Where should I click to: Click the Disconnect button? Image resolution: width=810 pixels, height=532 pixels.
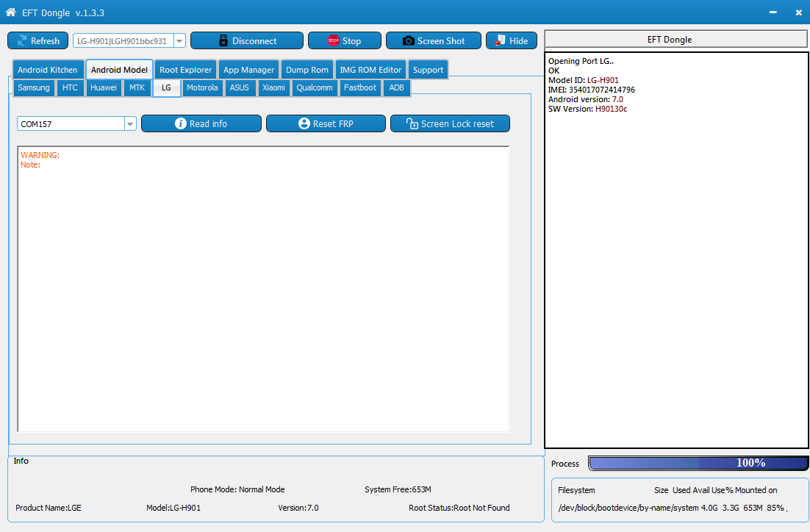(x=247, y=41)
